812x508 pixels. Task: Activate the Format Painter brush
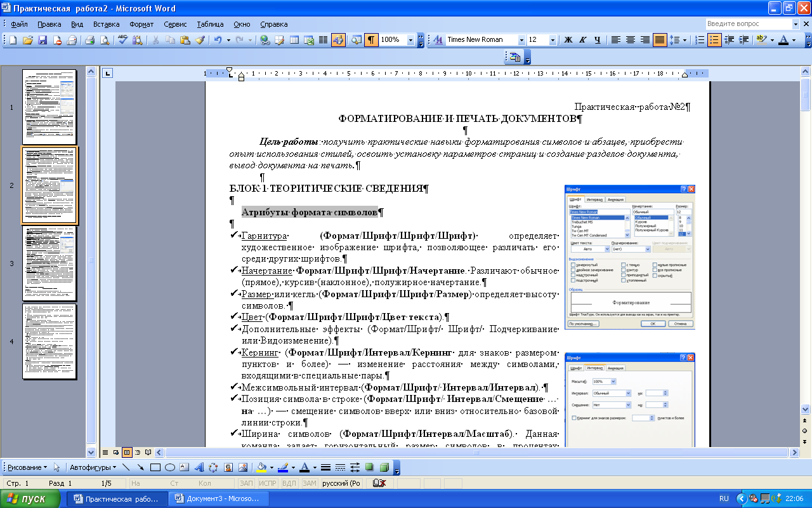200,39
